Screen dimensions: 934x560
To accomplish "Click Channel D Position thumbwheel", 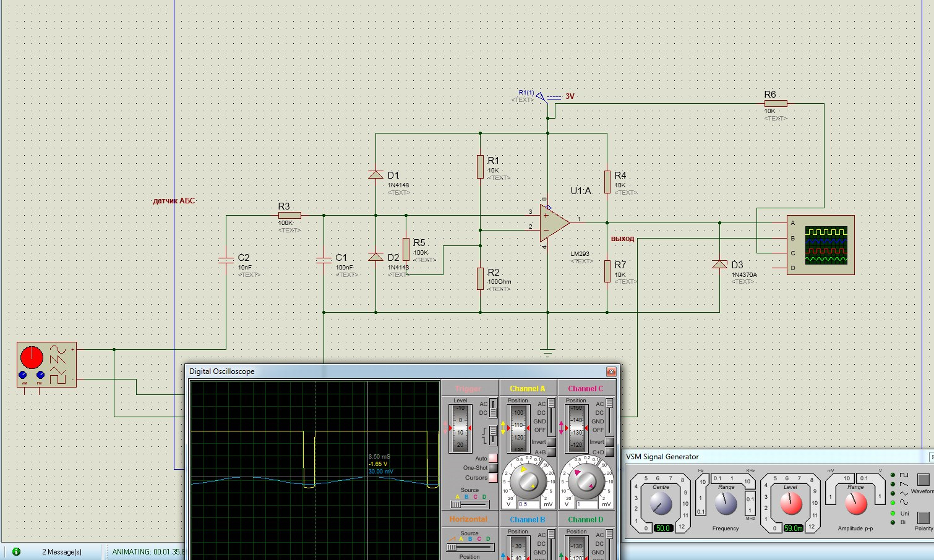I will click(576, 548).
